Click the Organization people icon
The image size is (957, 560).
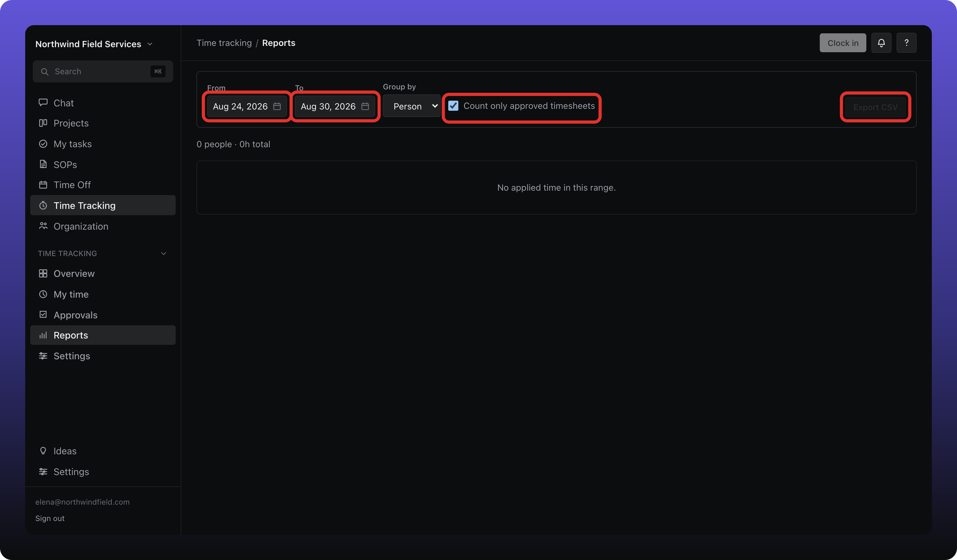point(43,226)
